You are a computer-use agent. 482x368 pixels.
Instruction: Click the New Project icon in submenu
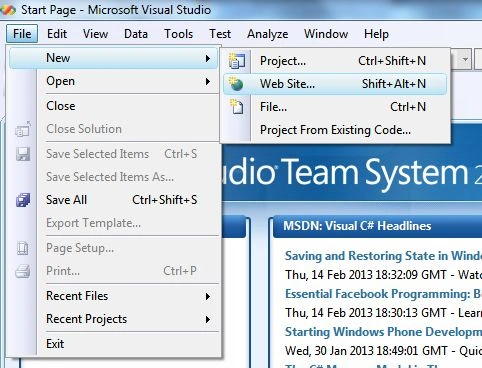pos(237,61)
